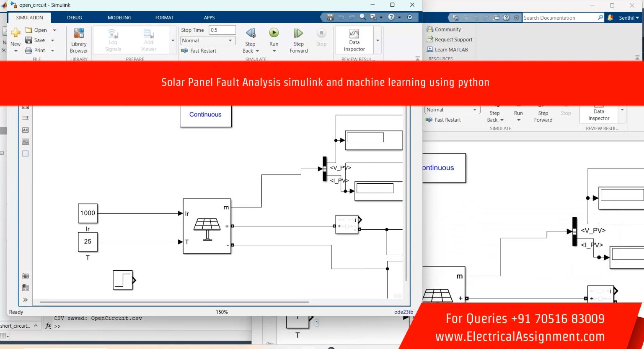This screenshot has width=644, height=349.
Task: Click the Community link text
Action: pyautogui.click(x=448, y=29)
